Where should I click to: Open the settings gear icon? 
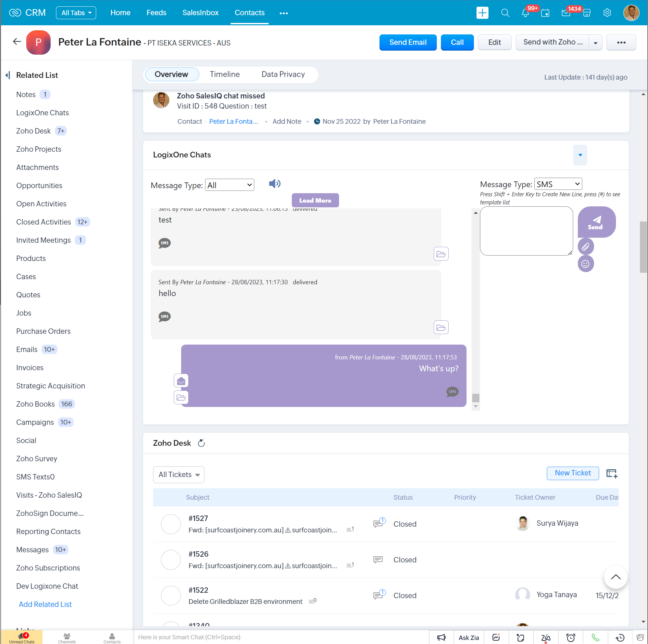point(607,13)
